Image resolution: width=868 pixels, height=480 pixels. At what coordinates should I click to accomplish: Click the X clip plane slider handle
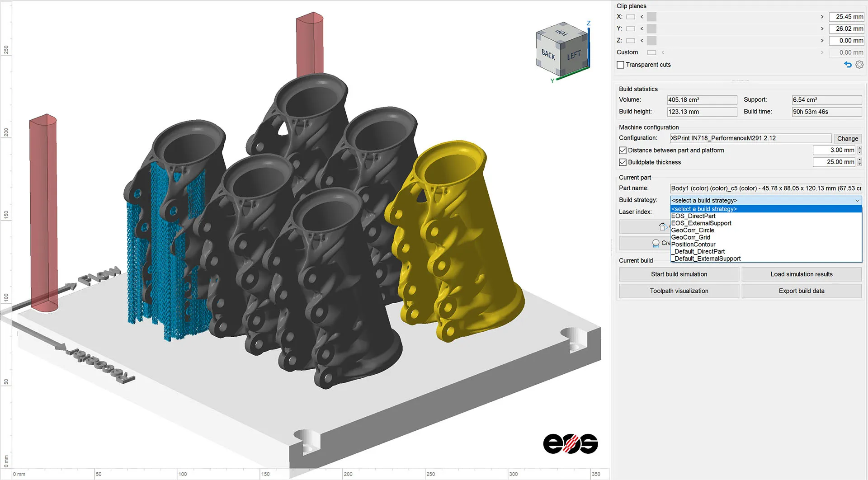coord(651,17)
